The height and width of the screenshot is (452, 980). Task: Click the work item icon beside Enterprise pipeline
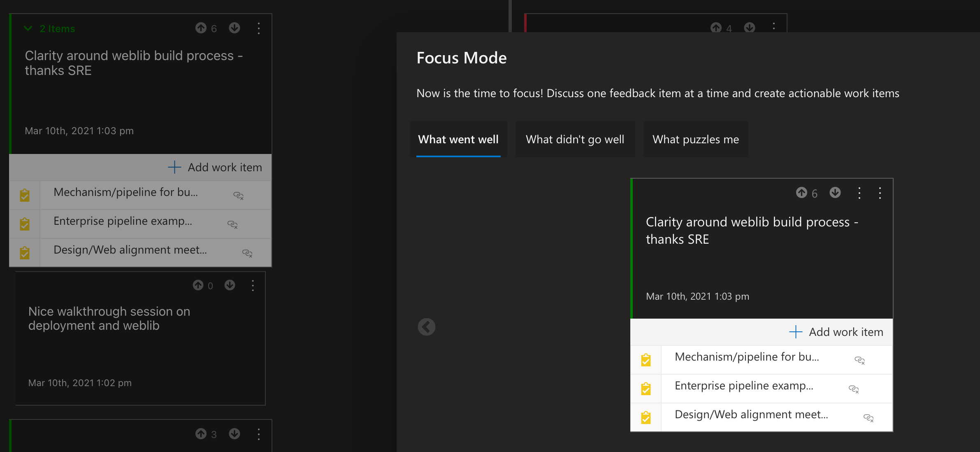[24, 224]
